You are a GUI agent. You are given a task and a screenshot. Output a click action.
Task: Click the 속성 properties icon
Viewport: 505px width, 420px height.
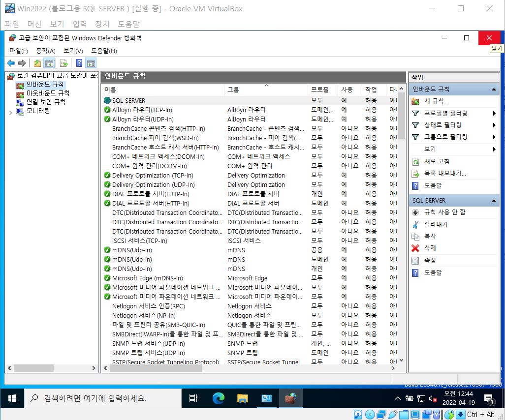pyautogui.click(x=415, y=260)
